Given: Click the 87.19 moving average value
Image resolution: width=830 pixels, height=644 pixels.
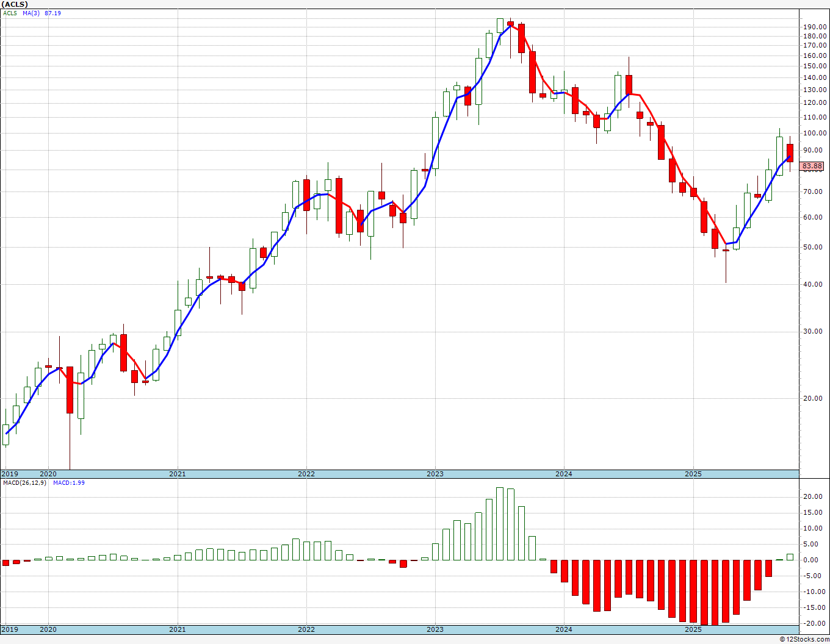Looking at the screenshot, I should (x=52, y=13).
